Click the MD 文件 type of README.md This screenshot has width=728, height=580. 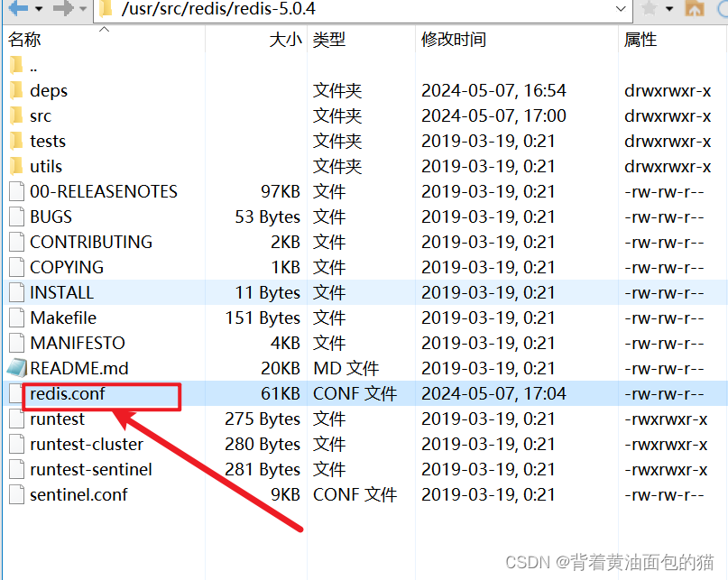pos(346,368)
